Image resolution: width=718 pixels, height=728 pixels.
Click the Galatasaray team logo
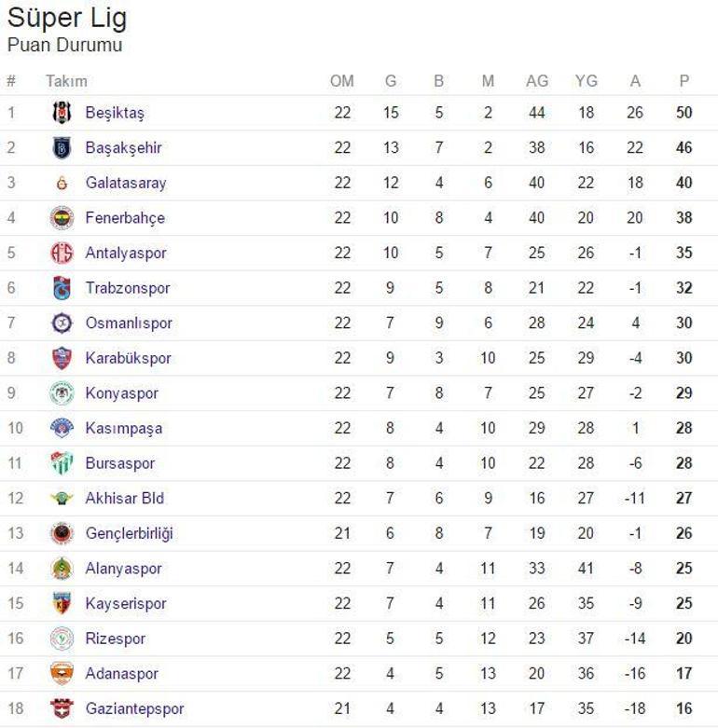tap(62, 183)
